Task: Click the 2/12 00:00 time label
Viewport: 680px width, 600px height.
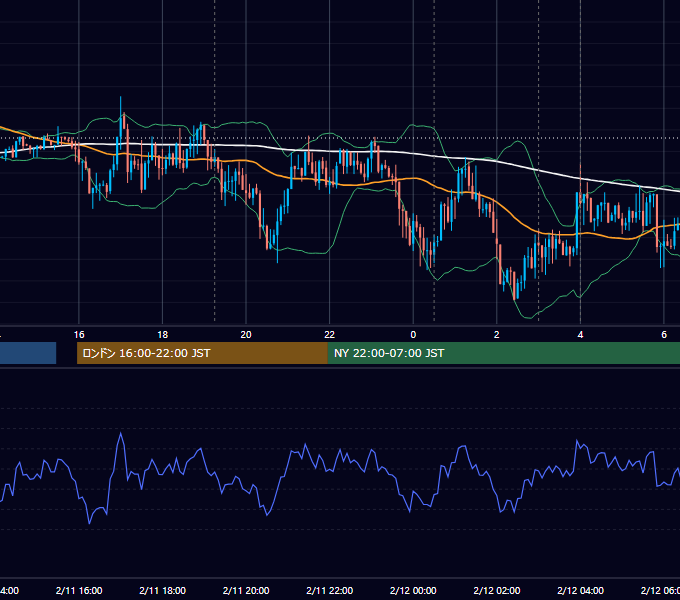Action: (413, 590)
